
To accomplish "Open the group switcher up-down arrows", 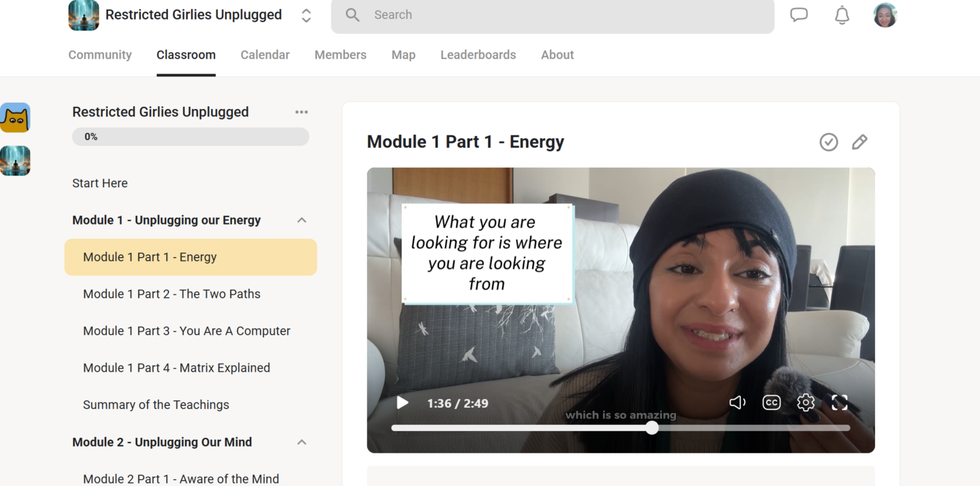I will coord(306,15).
